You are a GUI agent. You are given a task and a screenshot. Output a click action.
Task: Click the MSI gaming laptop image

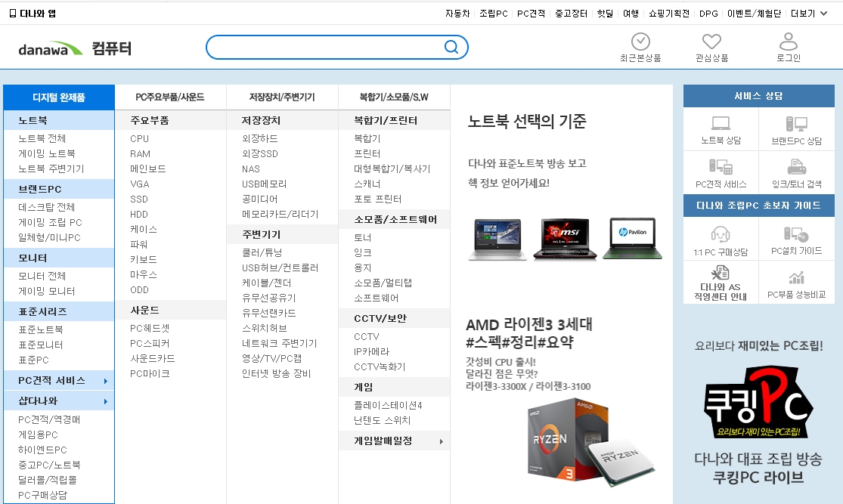click(x=565, y=239)
